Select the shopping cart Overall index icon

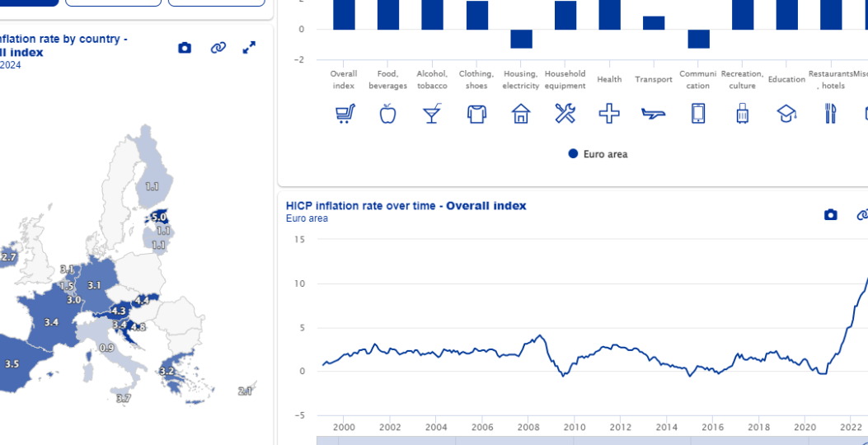[x=344, y=114]
